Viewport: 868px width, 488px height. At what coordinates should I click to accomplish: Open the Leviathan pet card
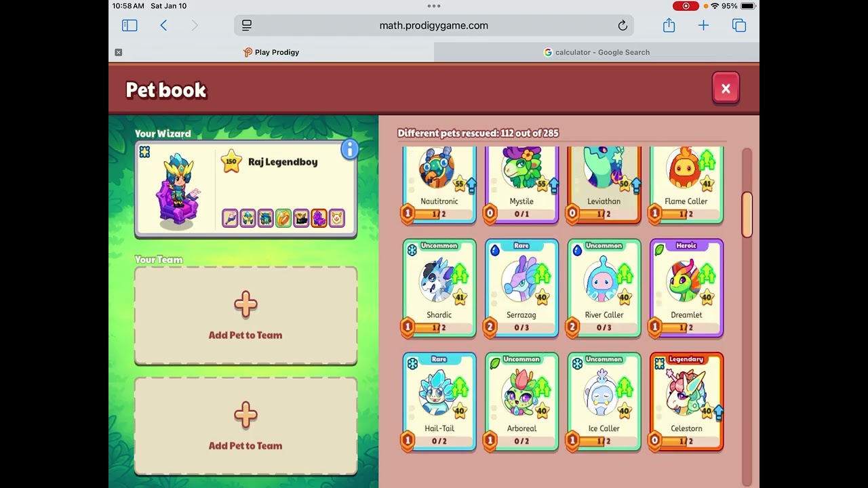[604, 184]
